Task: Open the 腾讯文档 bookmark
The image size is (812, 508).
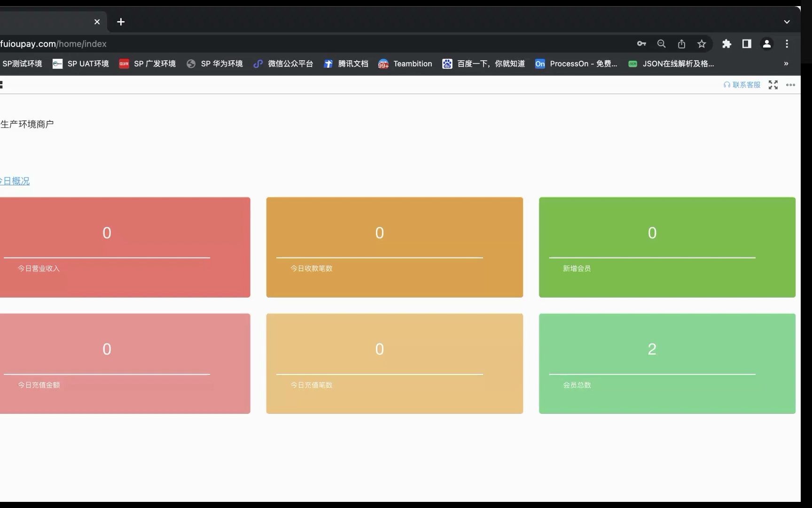Action: point(346,63)
